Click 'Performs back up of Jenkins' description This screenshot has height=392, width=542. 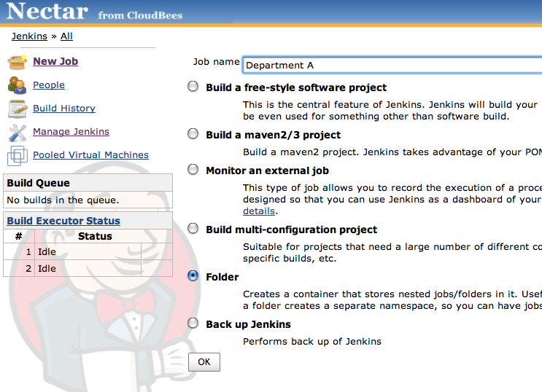click(x=312, y=342)
